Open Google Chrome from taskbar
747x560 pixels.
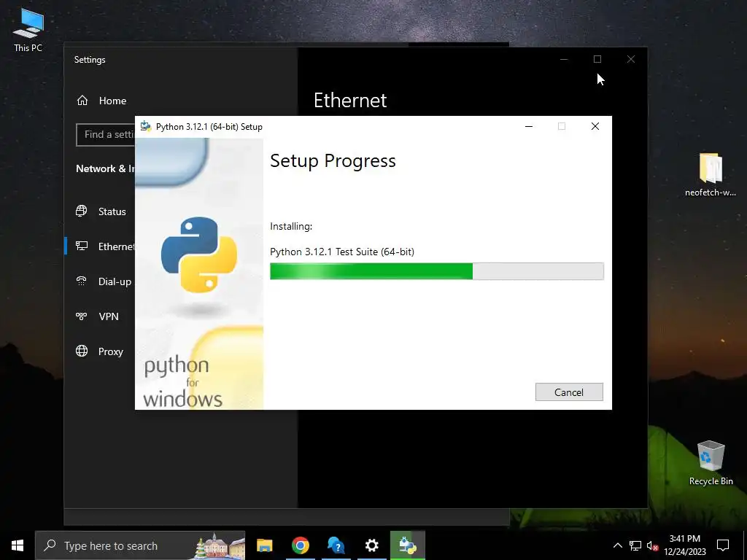300,545
